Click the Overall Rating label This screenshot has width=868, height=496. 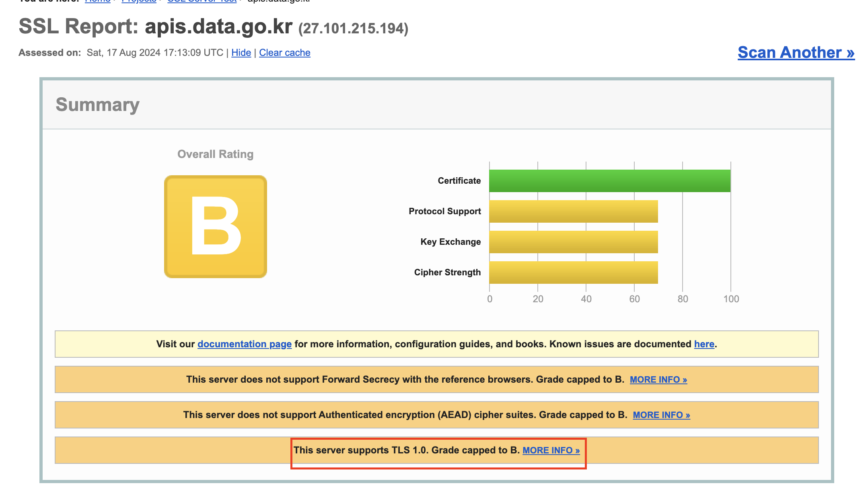(215, 154)
